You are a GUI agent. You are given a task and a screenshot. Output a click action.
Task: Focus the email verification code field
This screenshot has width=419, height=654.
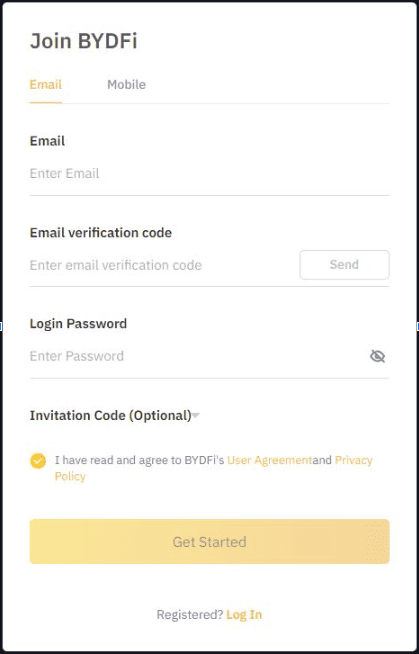point(163,265)
